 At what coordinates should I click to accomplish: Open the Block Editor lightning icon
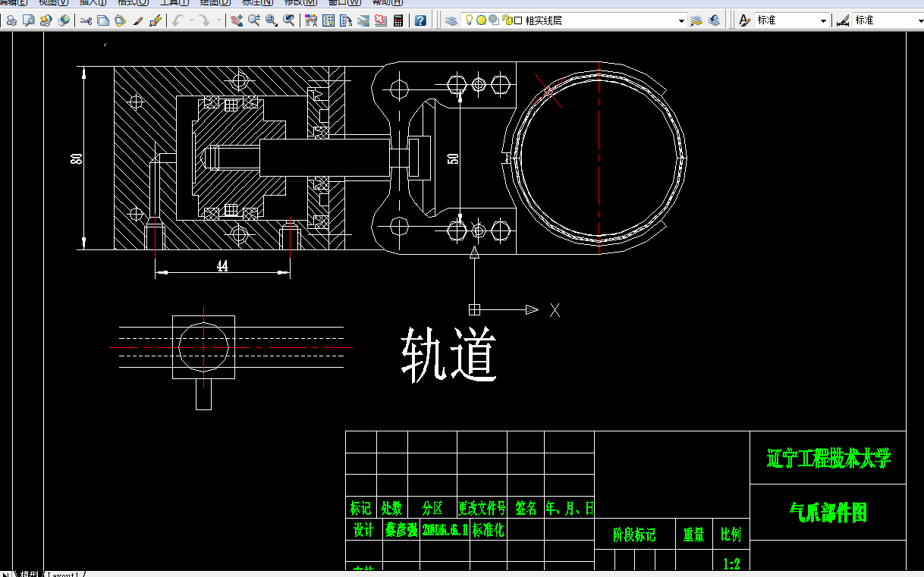pos(156,20)
